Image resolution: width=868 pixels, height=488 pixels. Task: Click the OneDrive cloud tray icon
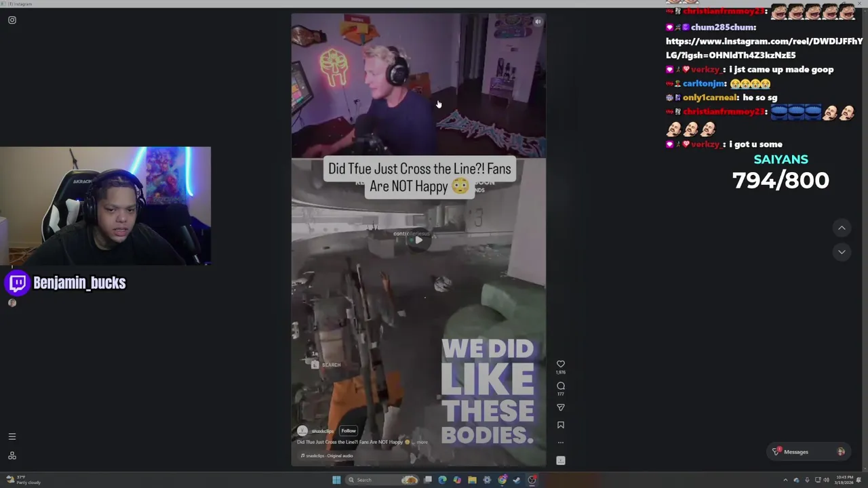797,480
